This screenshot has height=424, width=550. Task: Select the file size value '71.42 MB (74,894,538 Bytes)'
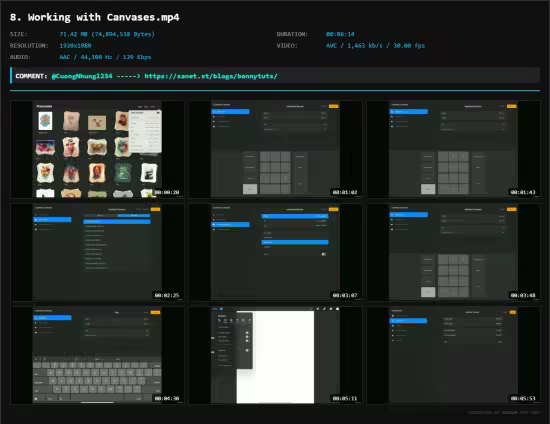point(107,34)
